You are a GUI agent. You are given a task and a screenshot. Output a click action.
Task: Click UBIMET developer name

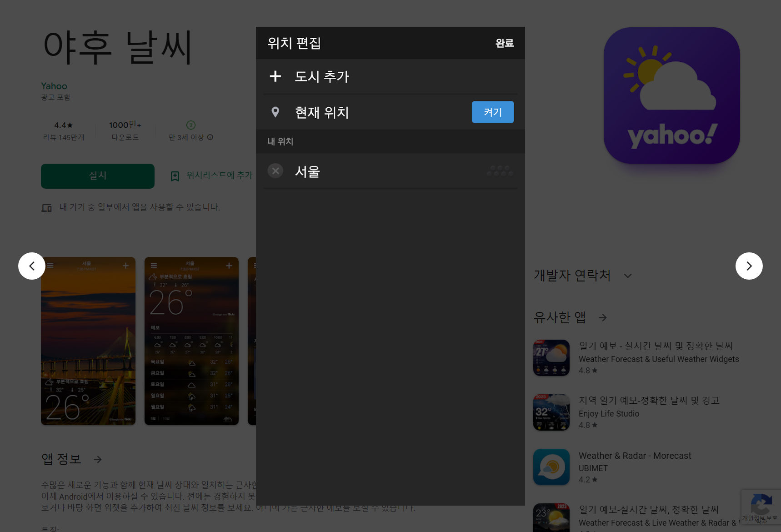coord(593,468)
